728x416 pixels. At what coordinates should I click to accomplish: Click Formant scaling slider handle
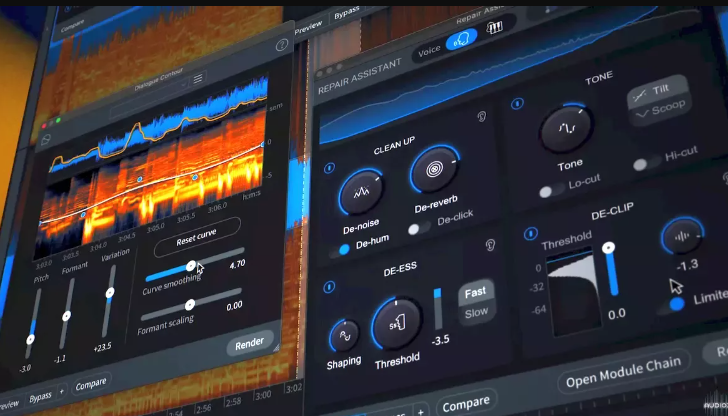189,305
